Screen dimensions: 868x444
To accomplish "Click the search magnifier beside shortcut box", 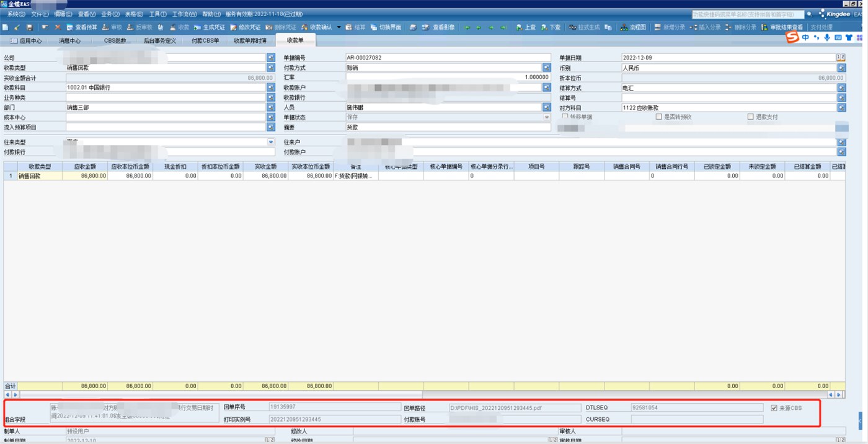I will click(x=809, y=14).
